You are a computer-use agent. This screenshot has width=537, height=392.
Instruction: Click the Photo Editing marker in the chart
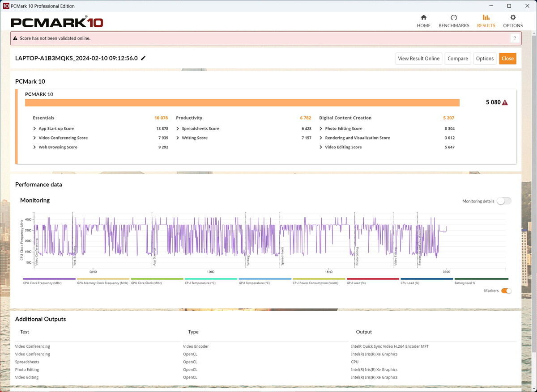(x=357, y=257)
